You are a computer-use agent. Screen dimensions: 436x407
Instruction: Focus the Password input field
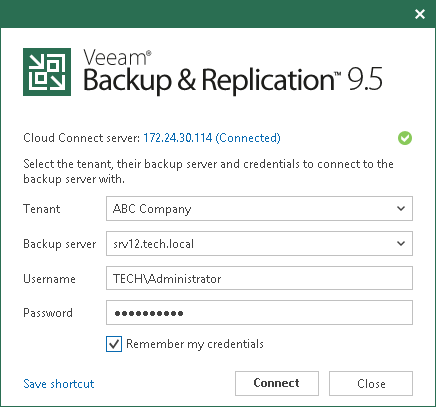(259, 313)
